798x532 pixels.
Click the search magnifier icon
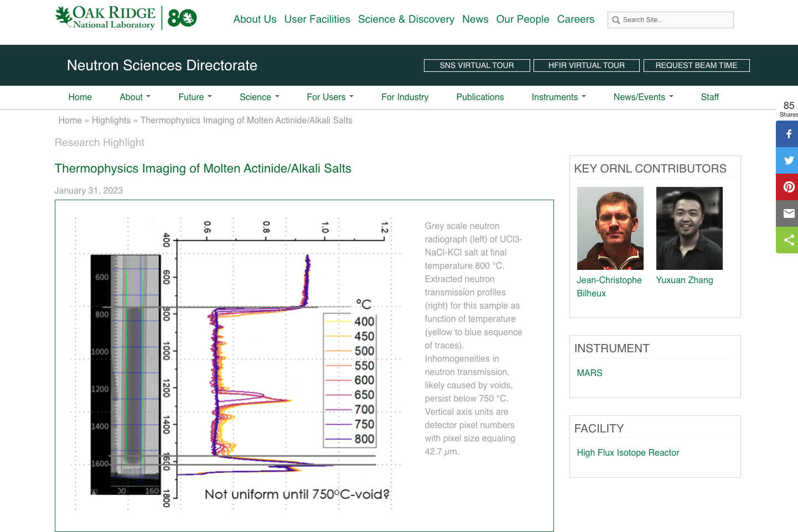616,20
